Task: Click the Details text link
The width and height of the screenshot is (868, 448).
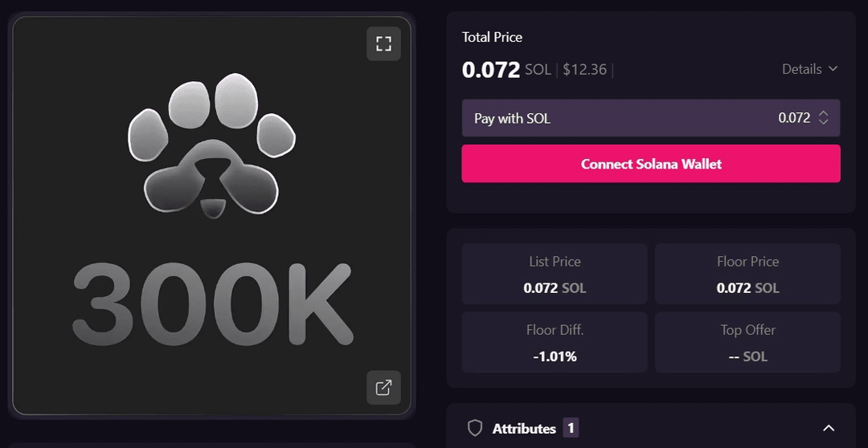Action: coord(801,69)
